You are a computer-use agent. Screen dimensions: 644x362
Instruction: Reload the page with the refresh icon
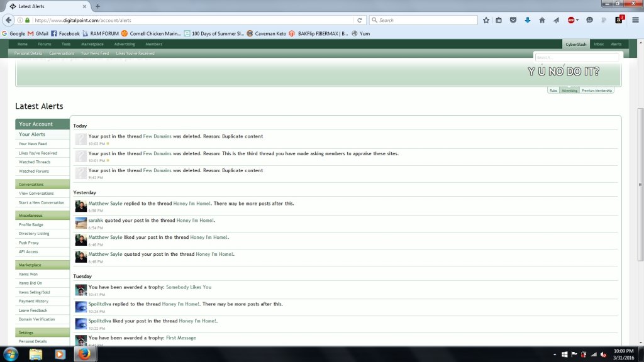(359, 20)
